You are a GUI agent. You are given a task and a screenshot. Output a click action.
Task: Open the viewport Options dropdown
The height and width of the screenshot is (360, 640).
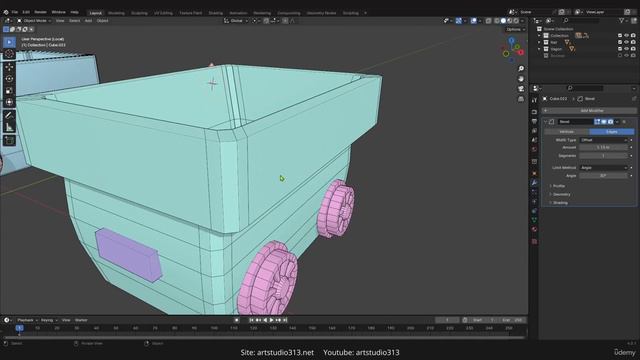pos(515,29)
